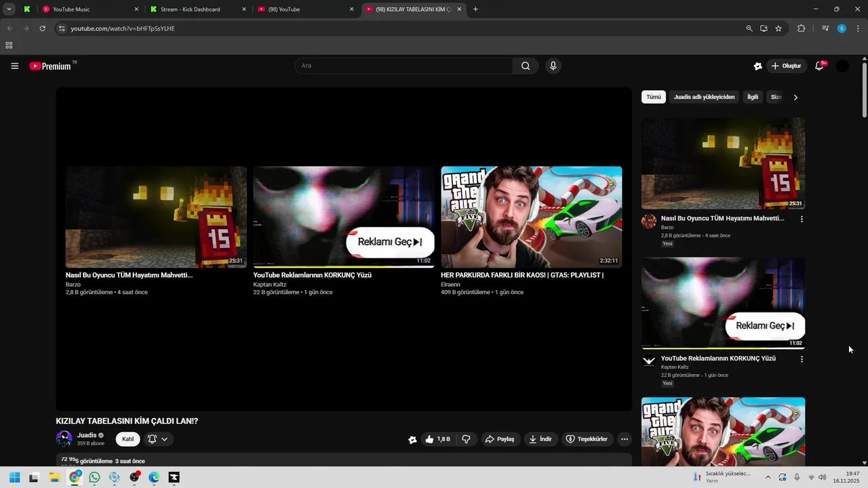Image resolution: width=868 pixels, height=488 pixels.
Task: Reload the page in Chrome
Action: (x=42, y=28)
